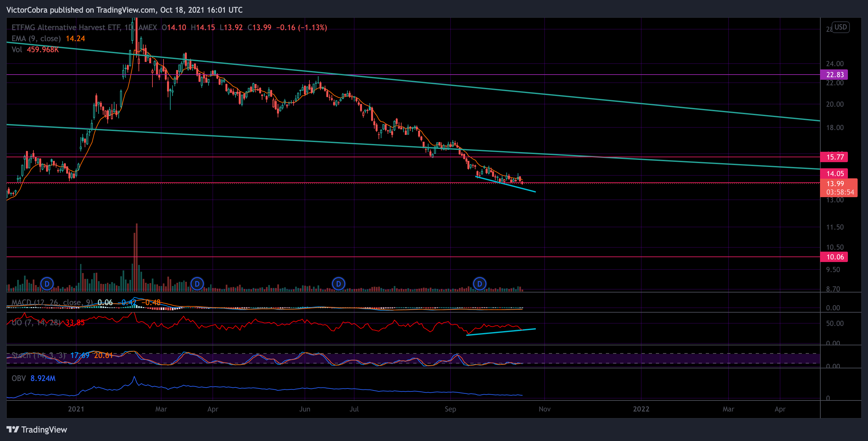Click the 24.00 price axis label
868x441 pixels.
tap(835, 64)
